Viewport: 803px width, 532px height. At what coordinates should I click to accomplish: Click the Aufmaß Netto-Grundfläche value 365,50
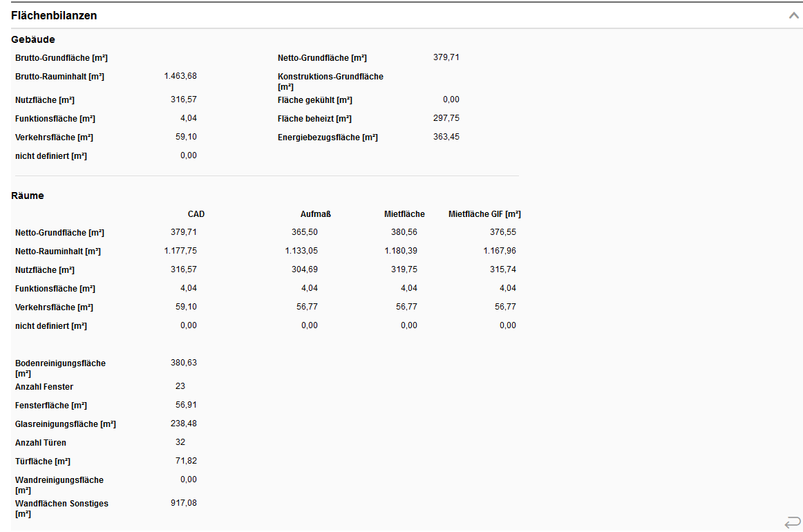pos(305,232)
